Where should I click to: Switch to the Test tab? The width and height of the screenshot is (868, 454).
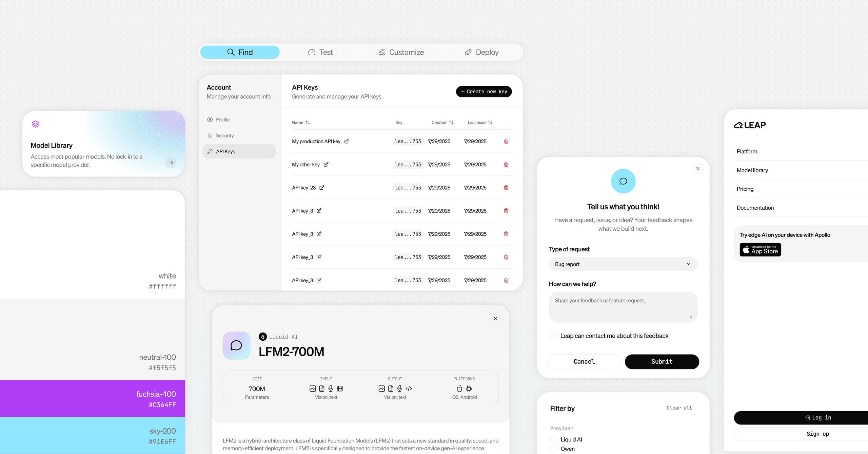(320, 52)
